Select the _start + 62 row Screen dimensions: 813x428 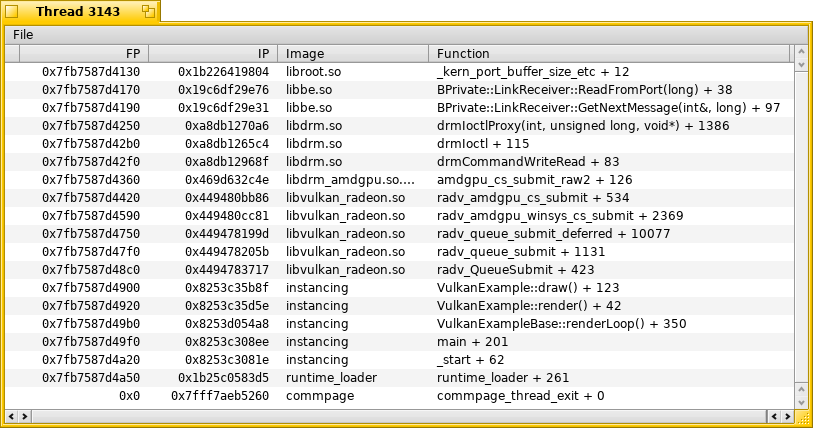pos(399,360)
